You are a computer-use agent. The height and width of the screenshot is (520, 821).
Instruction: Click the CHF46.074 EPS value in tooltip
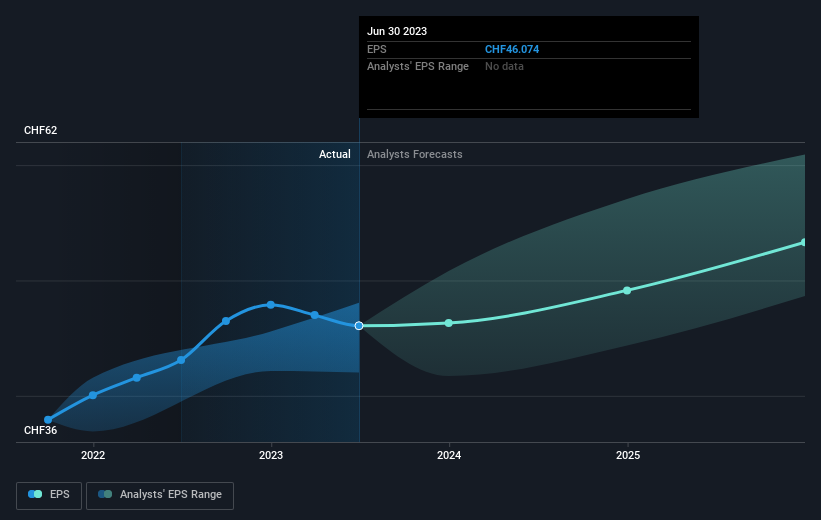click(x=512, y=49)
